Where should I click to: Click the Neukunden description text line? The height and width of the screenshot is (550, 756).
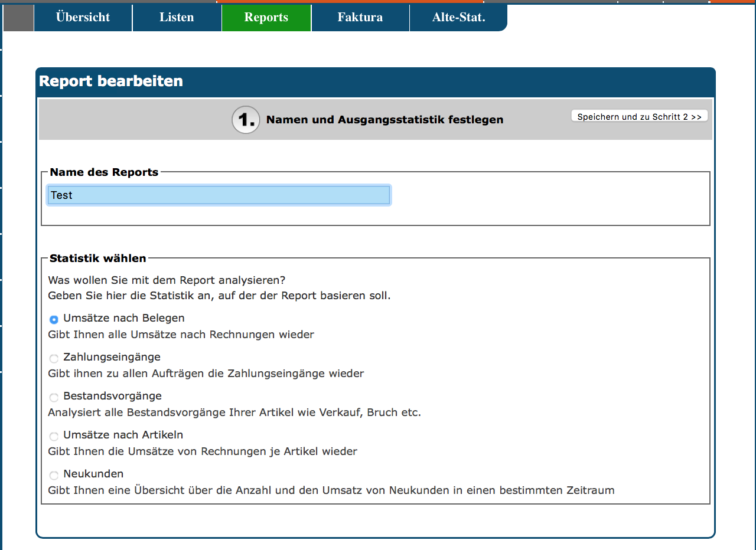(x=331, y=490)
